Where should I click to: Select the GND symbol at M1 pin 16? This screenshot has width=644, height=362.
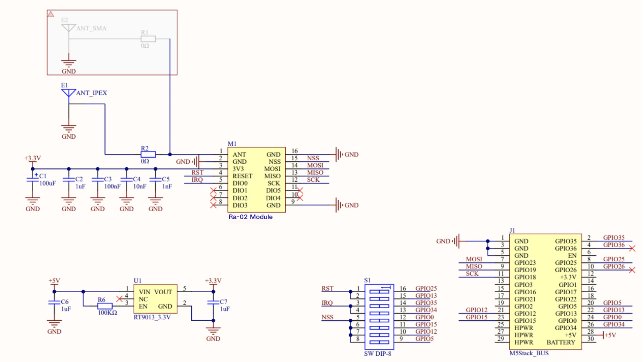(340, 155)
